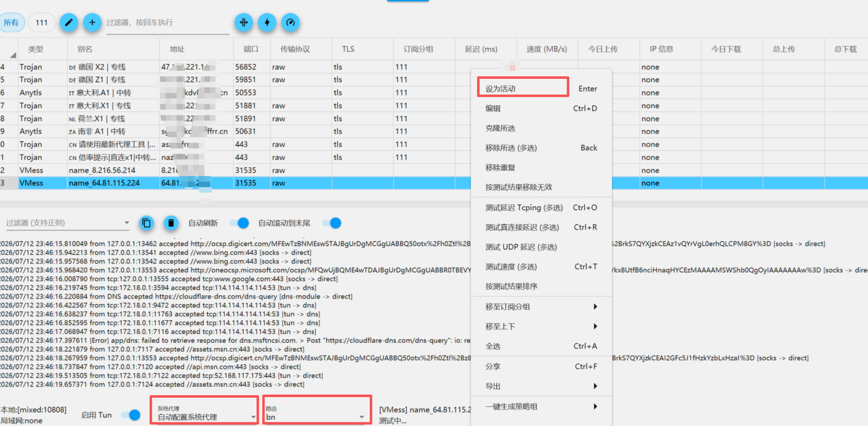
Task: Click the lightning bolt test icon
Action: [267, 22]
